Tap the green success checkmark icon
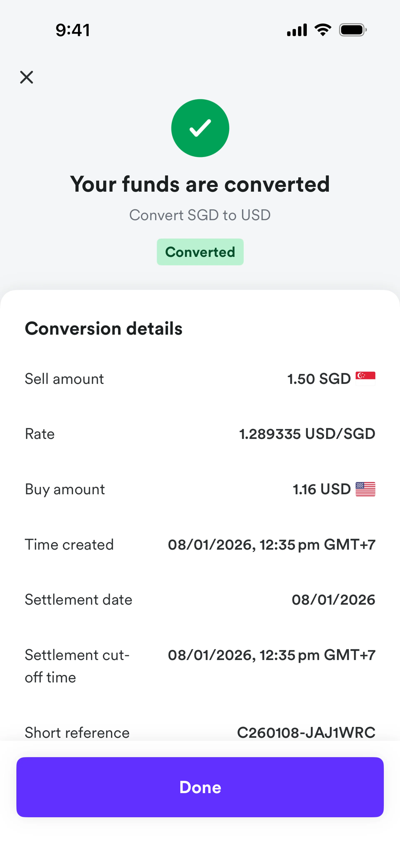400x868 pixels. (200, 128)
